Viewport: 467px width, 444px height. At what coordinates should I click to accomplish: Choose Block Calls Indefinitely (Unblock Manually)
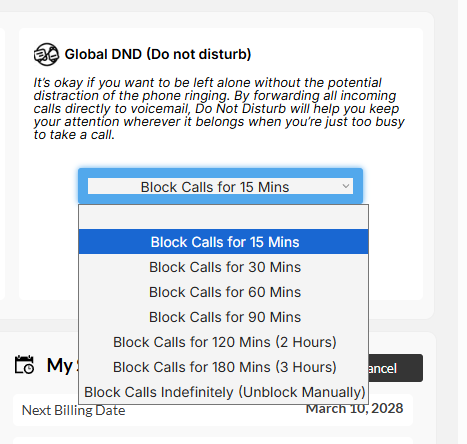point(223,392)
